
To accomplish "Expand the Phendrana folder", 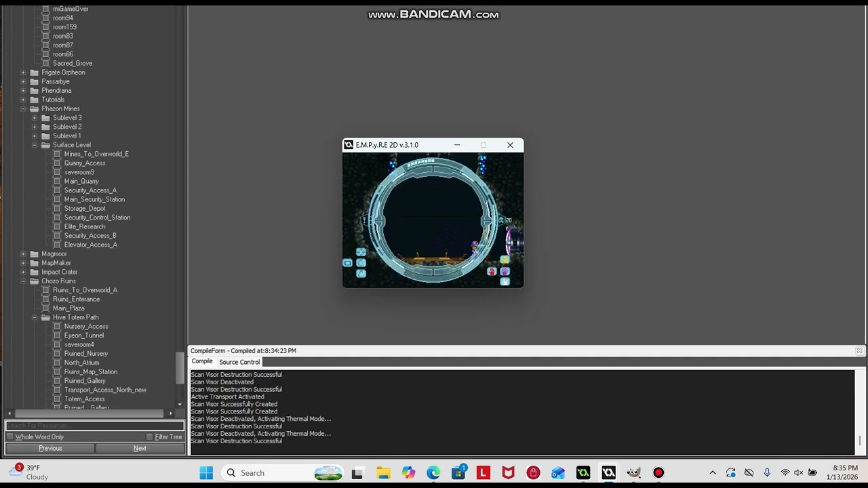I will tap(23, 90).
